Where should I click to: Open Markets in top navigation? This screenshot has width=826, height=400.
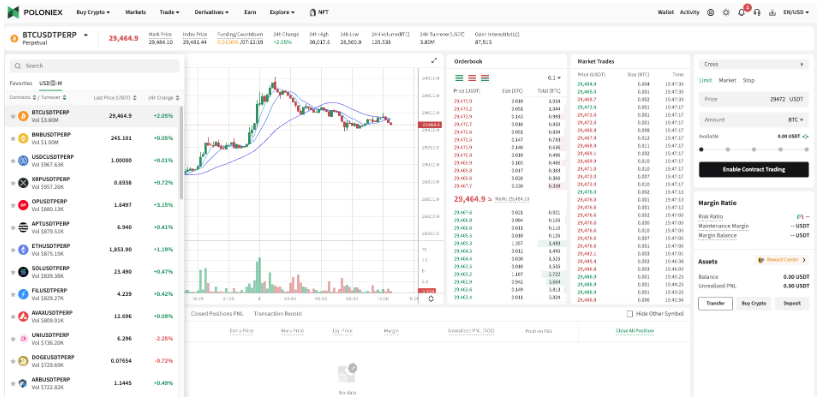135,12
